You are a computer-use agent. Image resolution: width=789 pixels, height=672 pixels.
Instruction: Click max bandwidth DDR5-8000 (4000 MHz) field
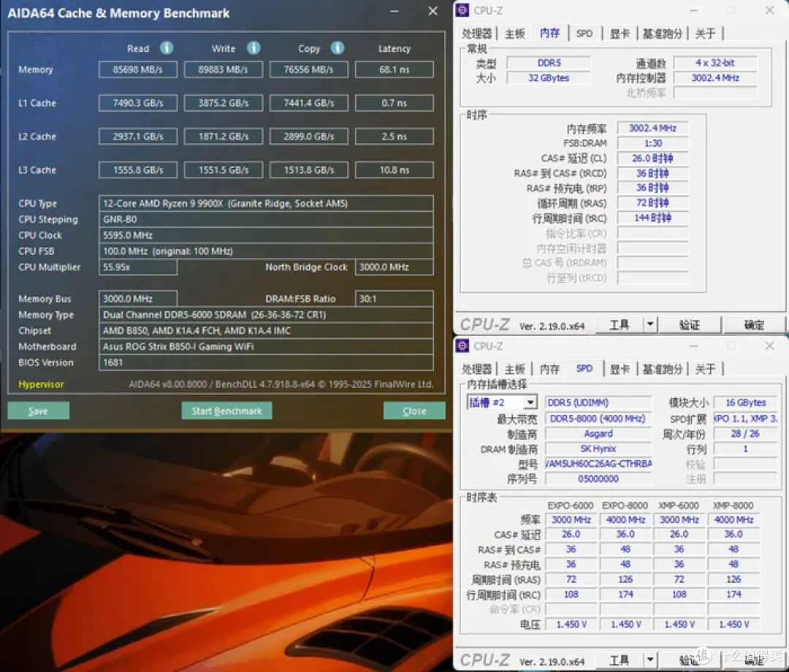(598, 419)
